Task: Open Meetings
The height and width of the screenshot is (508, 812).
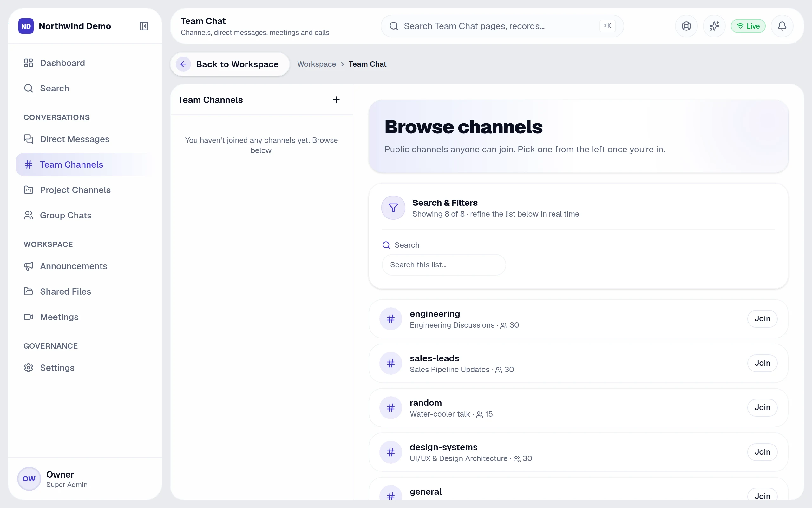Action: [85, 317]
